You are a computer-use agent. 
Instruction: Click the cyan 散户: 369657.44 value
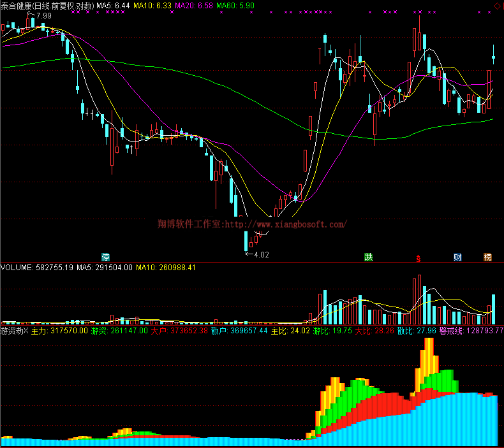[239, 331]
